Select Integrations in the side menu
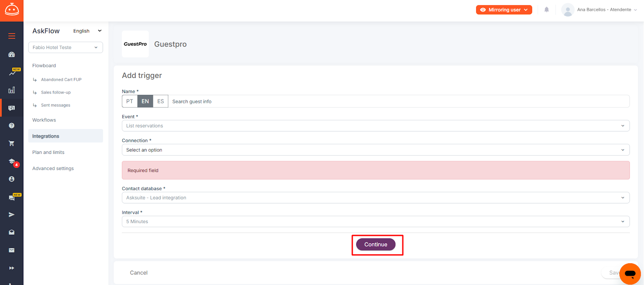644x285 pixels. pyautogui.click(x=66, y=136)
